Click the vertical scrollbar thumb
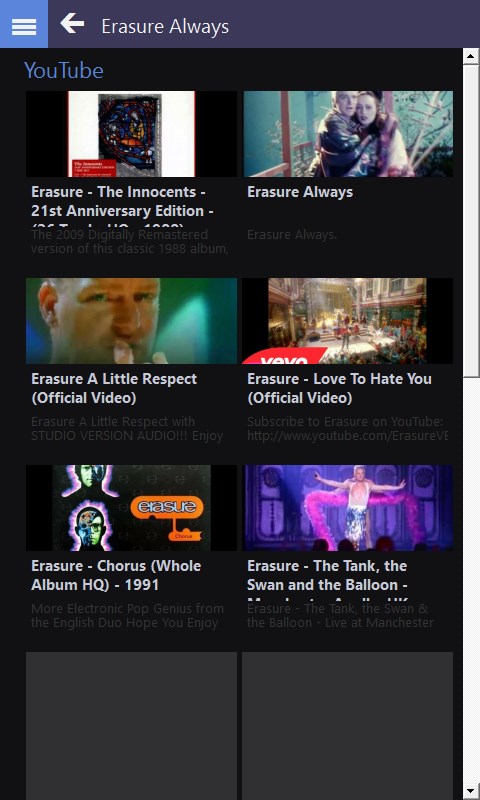Screen dimensions: 480x800 tap(471, 221)
